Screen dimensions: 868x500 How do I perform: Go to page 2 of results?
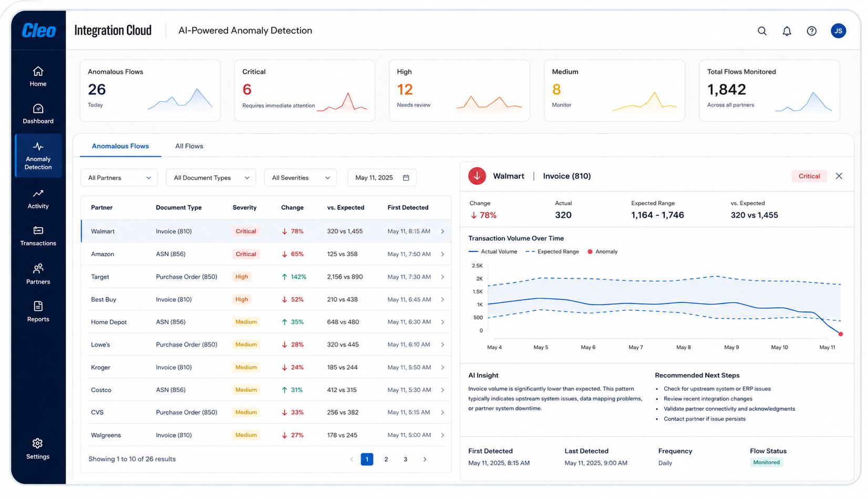tap(386, 459)
